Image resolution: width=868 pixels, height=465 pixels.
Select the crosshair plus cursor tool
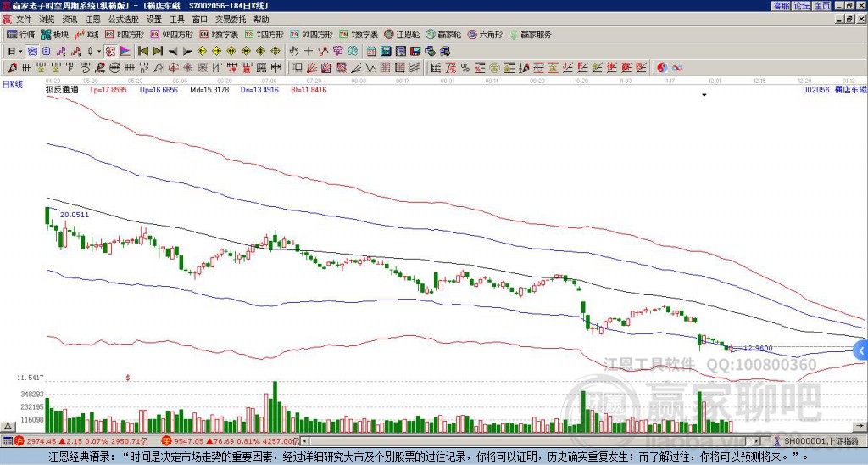point(309,52)
